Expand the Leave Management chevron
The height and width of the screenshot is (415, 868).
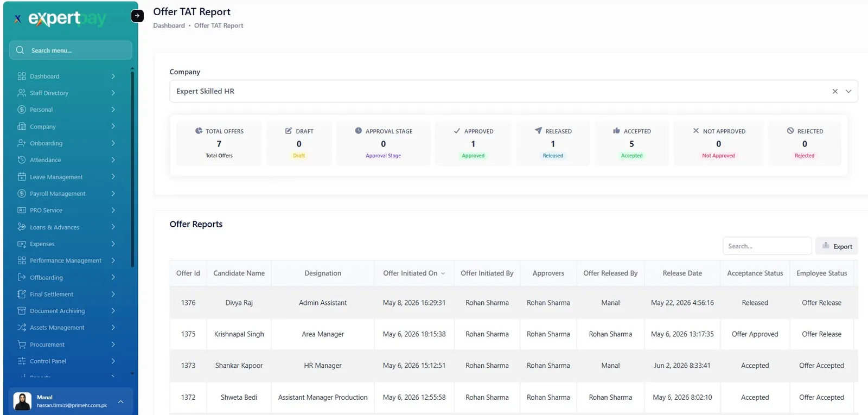(113, 177)
